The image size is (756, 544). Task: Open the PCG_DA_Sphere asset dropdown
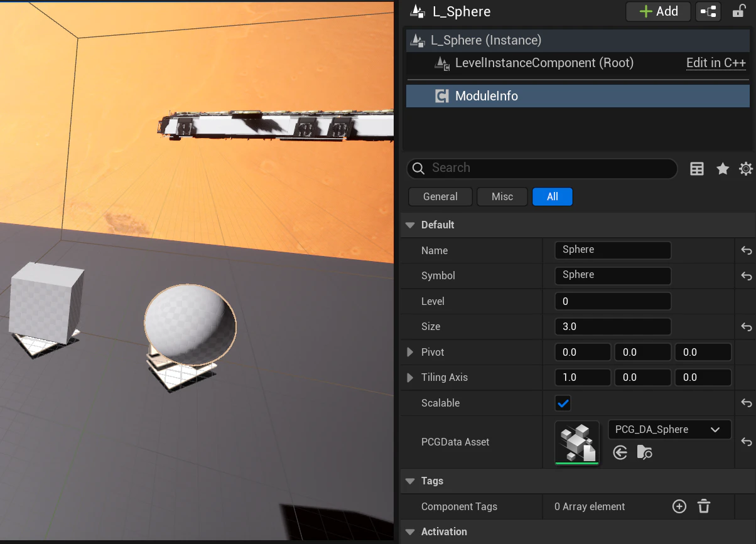(x=669, y=430)
